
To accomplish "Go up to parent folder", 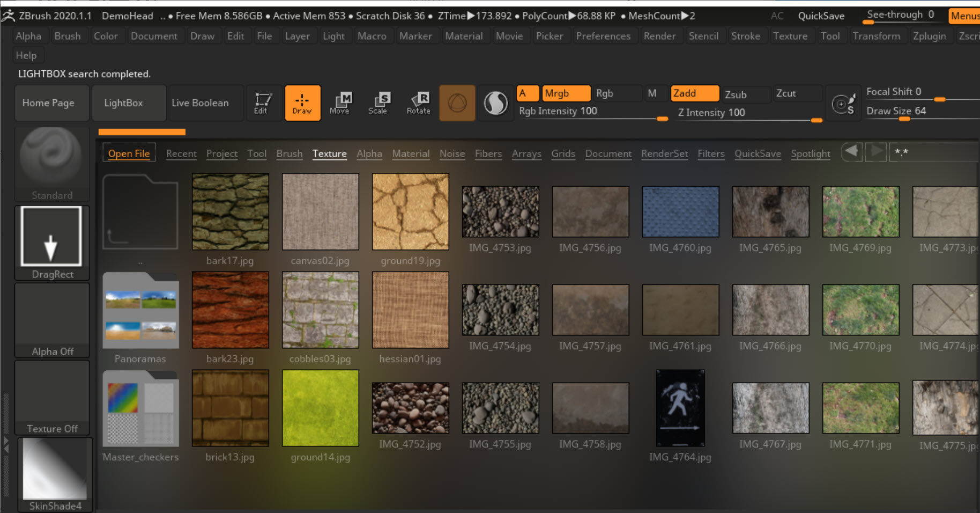I will pos(140,212).
